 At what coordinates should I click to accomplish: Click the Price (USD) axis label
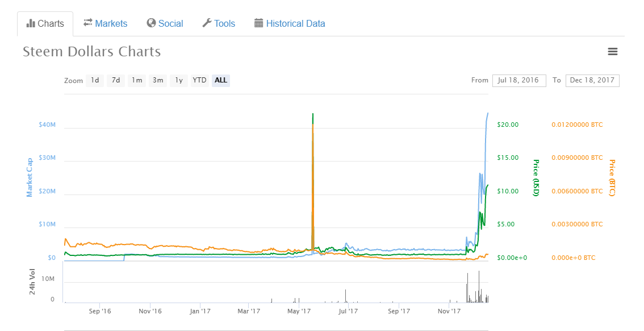(536, 177)
